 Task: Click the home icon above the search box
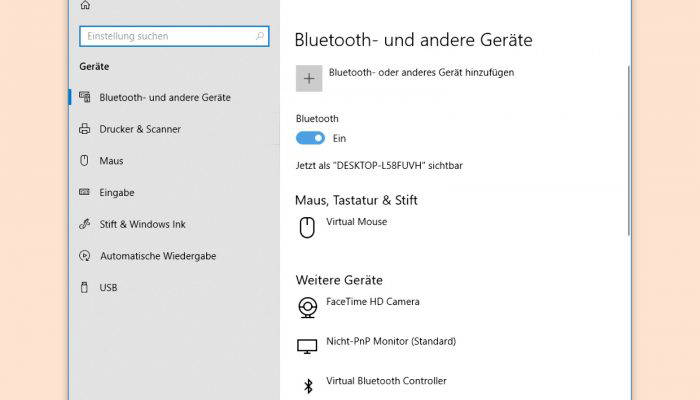tap(85, 5)
